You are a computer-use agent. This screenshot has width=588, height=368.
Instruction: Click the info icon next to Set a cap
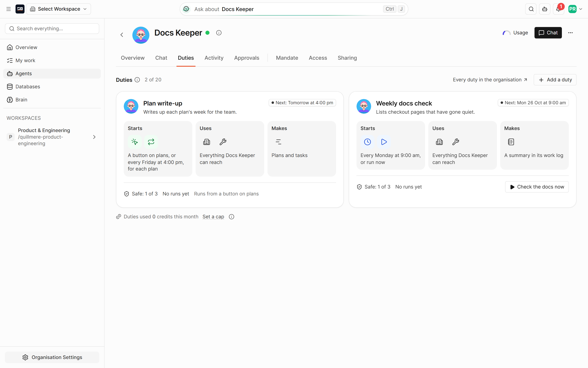click(232, 217)
